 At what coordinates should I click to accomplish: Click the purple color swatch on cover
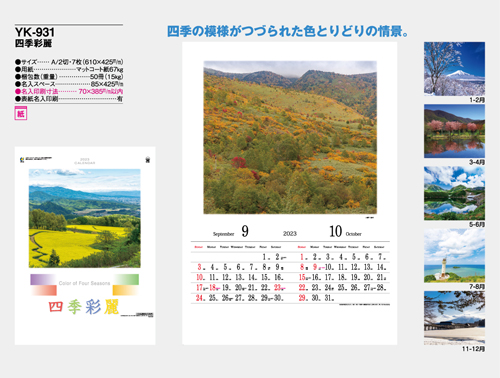(43, 279)
